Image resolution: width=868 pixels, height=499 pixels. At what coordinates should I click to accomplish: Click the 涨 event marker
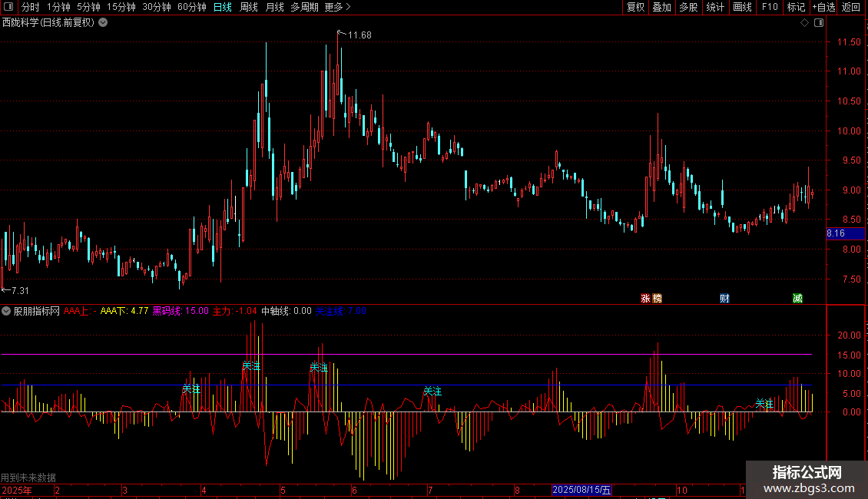(645, 298)
